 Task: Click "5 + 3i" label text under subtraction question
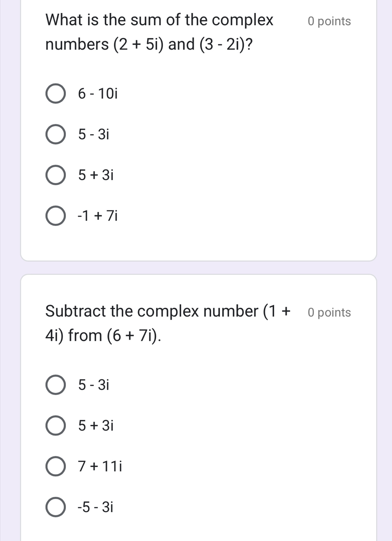click(96, 426)
